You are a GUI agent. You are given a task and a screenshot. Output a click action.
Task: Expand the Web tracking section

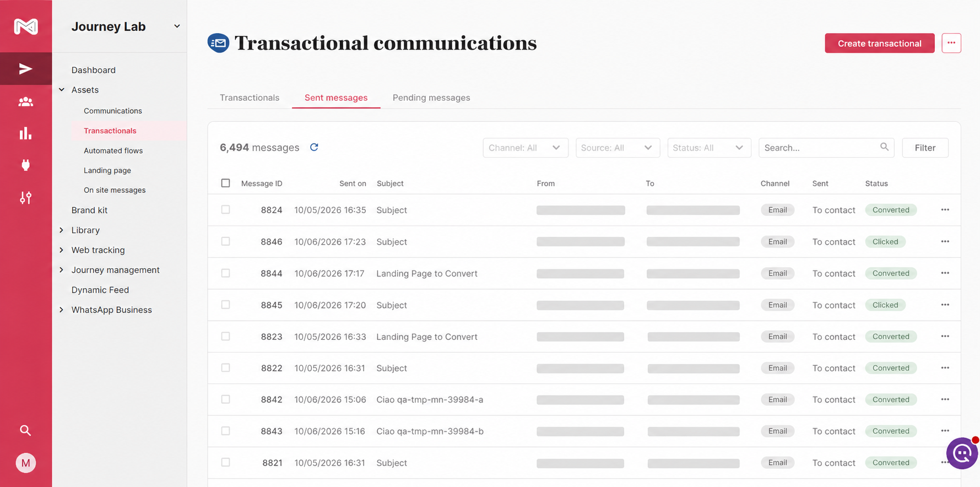pyautogui.click(x=62, y=250)
